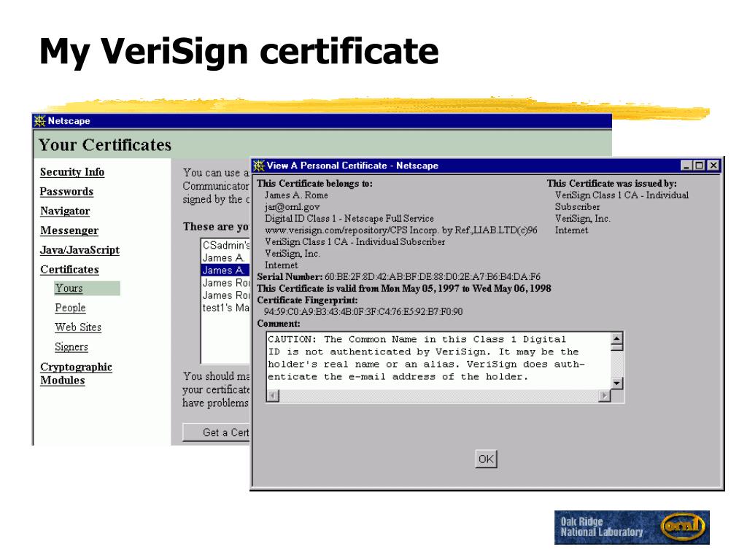747x560 pixels.
Task: Click the certificate validity dates line
Action: (x=404, y=289)
